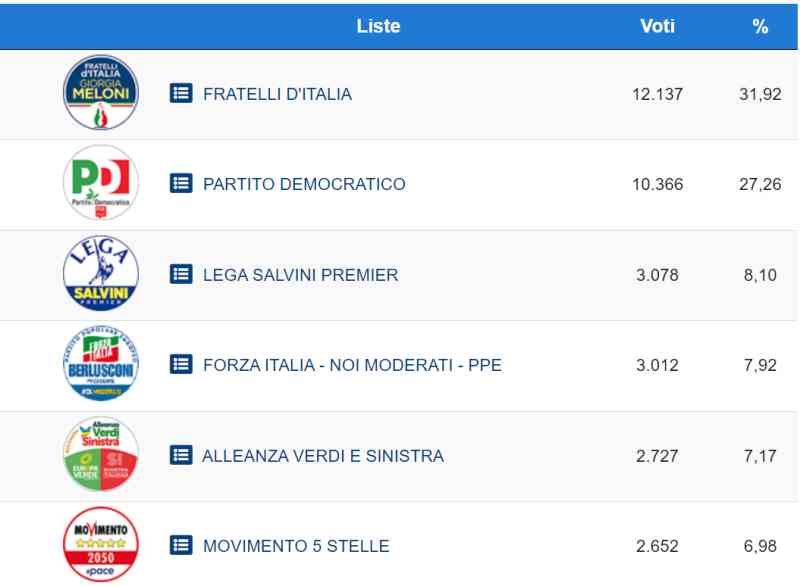Show list icon beside Movimento 5 Stelle
The image size is (800, 586).
181,546
